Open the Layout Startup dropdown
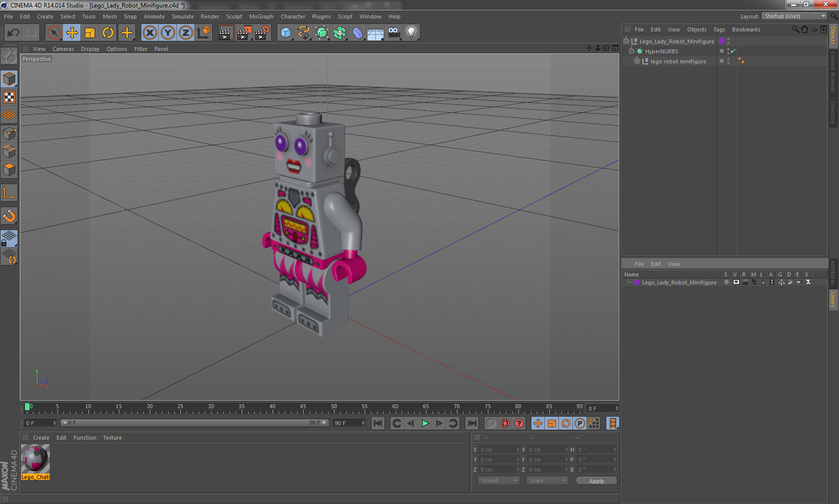Viewport: 839px width, 504px height. pos(794,16)
